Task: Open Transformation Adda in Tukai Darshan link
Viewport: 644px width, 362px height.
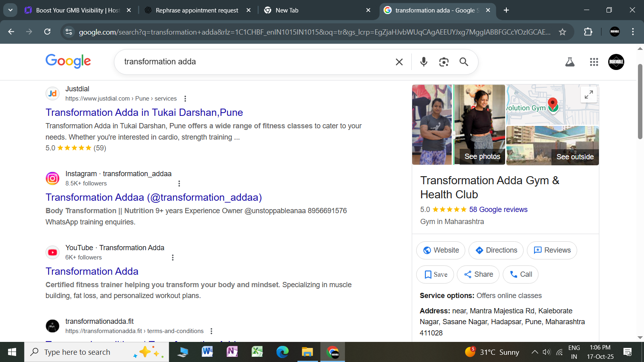Action: [x=144, y=112]
